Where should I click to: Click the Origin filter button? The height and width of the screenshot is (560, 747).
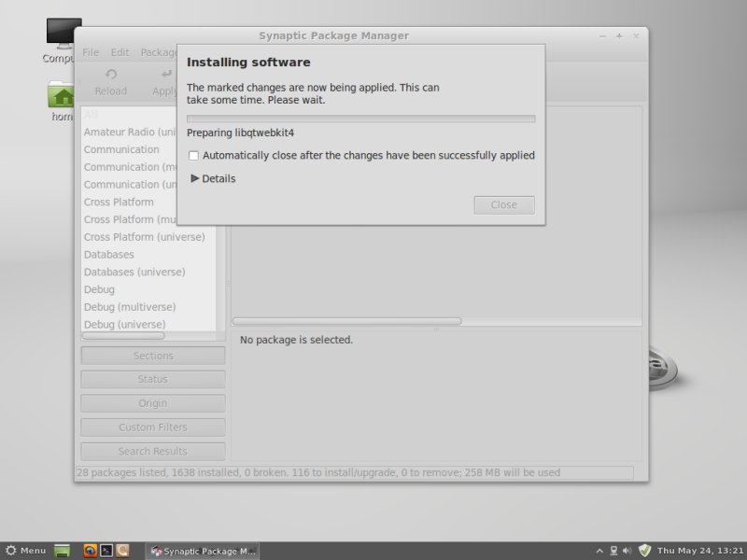coord(153,403)
